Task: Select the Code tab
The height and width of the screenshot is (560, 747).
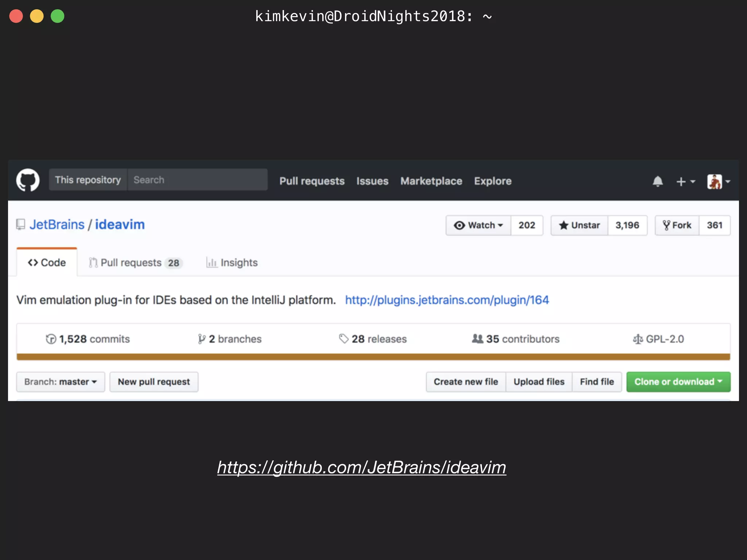Action: (x=47, y=262)
